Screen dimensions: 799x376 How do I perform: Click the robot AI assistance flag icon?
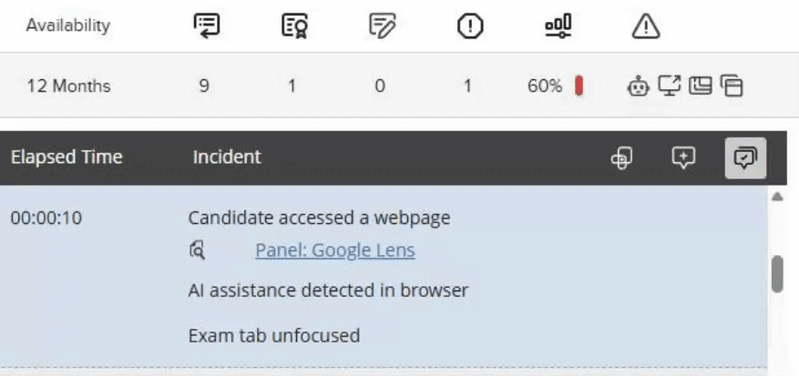(x=638, y=86)
